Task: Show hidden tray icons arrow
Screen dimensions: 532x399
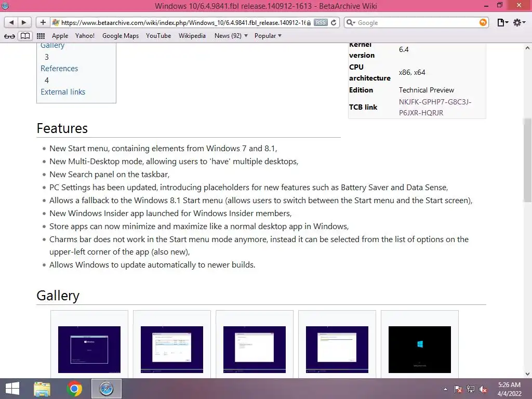Action: click(445, 389)
